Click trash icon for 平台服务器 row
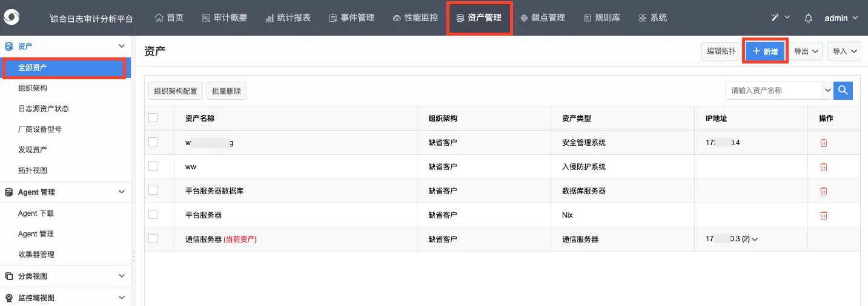Viewport: 868px width, 306px height. (823, 215)
